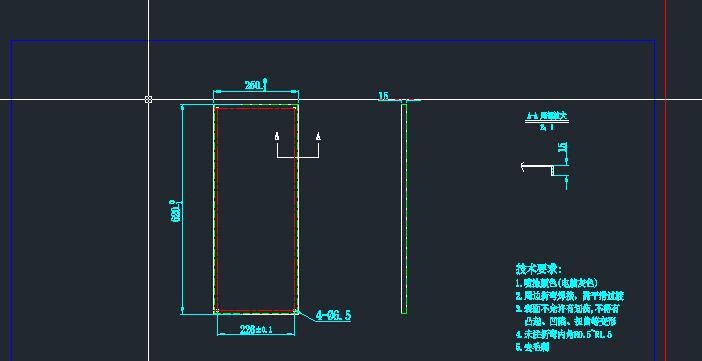The width and height of the screenshot is (702, 361).
Task: Select technical requirement line 3 text
Action: click(x=568, y=315)
